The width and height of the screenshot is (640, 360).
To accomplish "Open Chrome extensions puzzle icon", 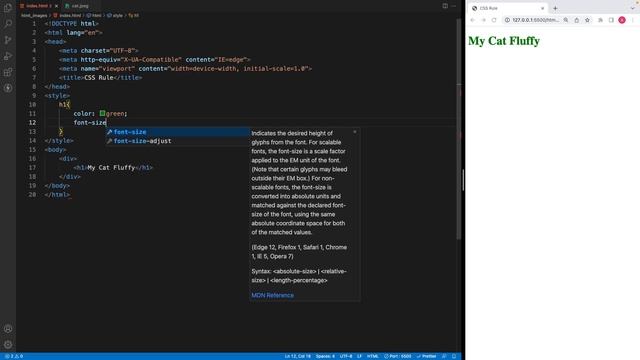I will (x=600, y=20).
